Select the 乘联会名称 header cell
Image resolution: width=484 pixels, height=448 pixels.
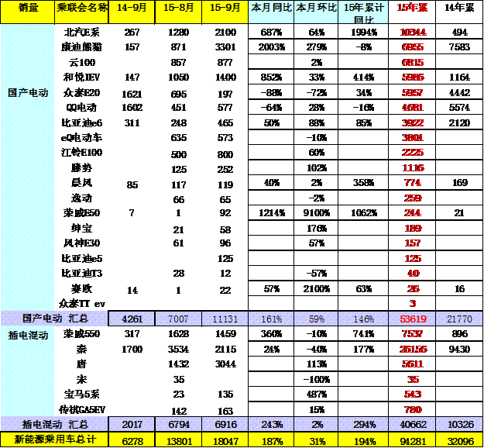pyautogui.click(x=82, y=12)
